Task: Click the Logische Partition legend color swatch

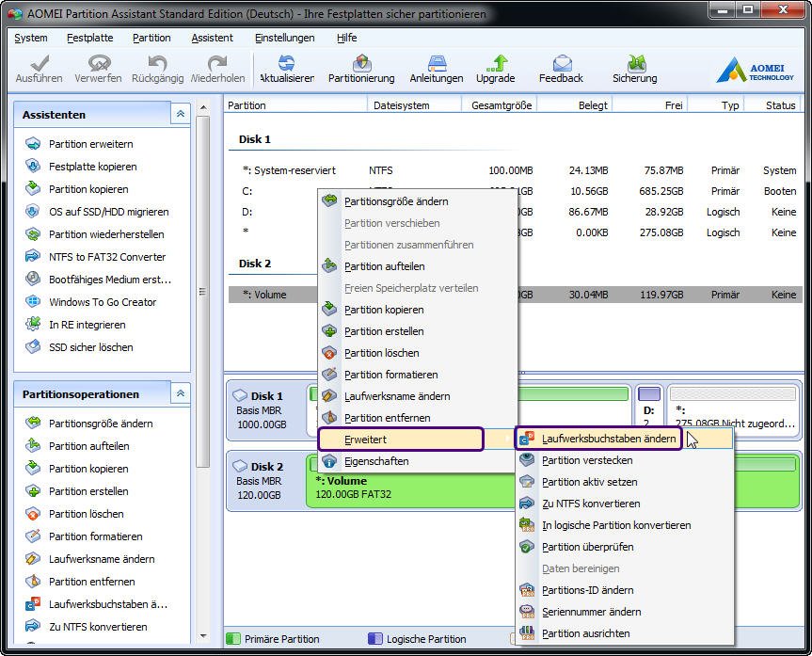Action: 374,639
